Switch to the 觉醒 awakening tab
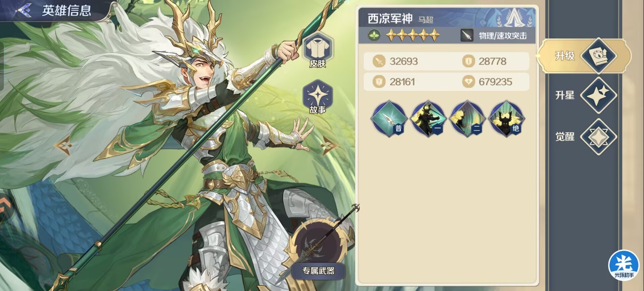 pos(585,137)
